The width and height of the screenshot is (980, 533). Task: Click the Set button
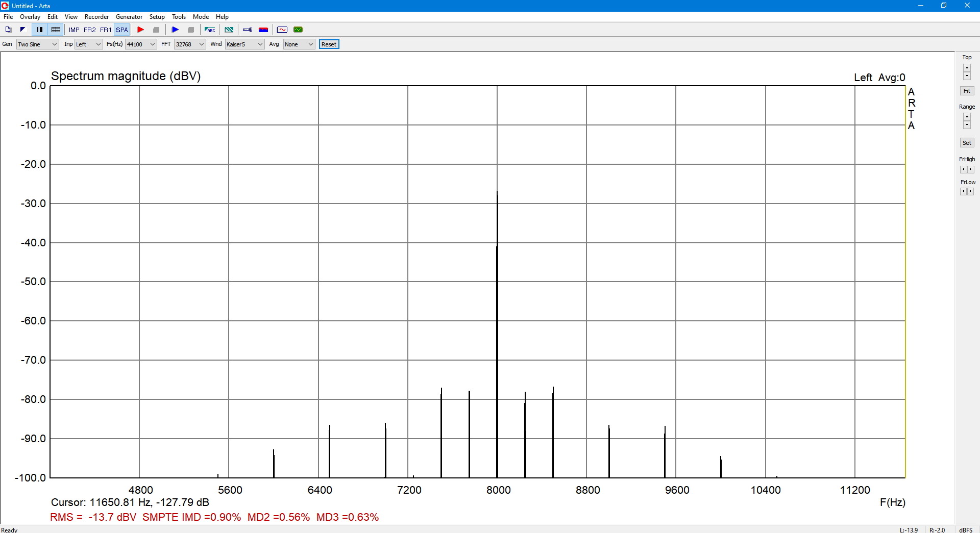pos(967,143)
